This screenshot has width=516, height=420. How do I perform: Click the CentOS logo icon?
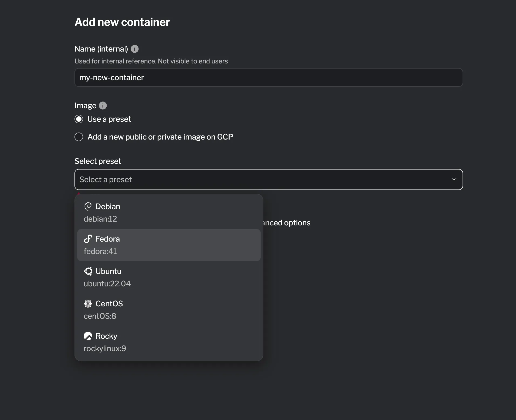coord(88,304)
